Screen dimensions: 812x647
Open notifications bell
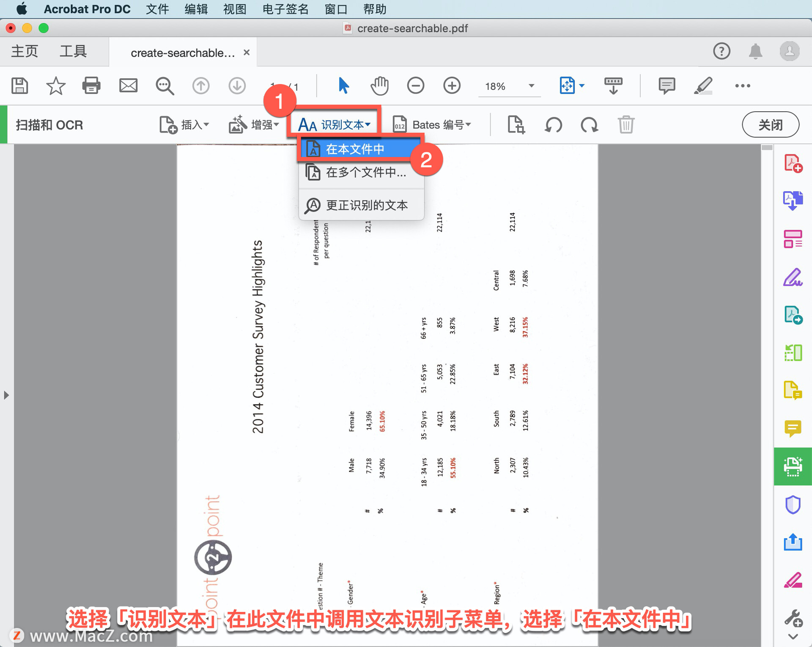point(756,52)
